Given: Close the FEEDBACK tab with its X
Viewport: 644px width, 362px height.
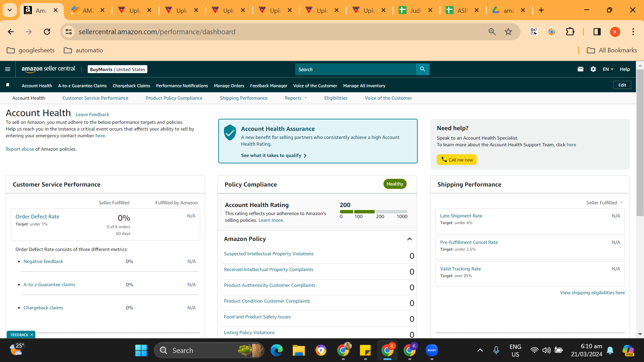Looking at the screenshot, I should coord(32,335).
